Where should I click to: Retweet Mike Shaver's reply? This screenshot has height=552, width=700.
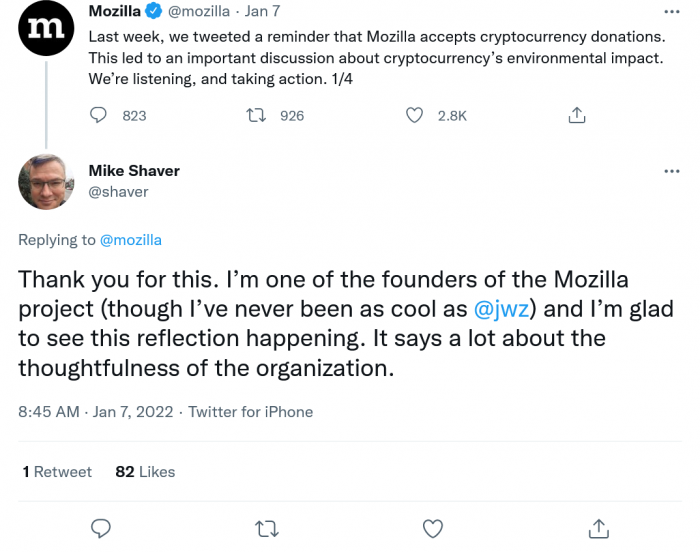(267, 527)
